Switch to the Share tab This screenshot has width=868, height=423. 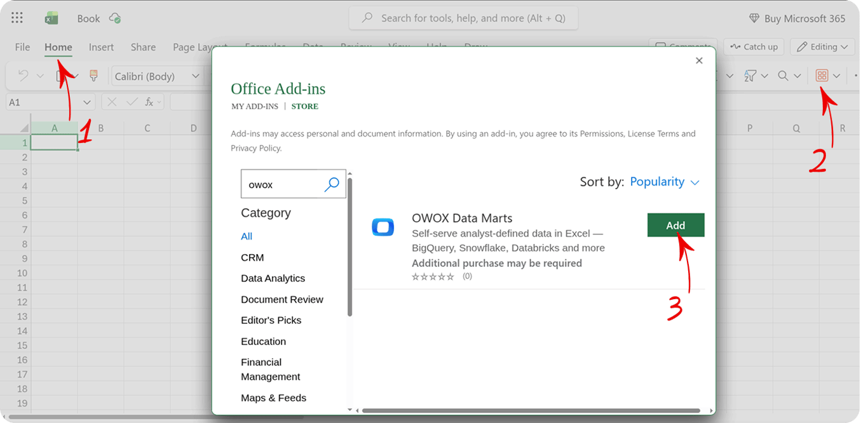143,47
